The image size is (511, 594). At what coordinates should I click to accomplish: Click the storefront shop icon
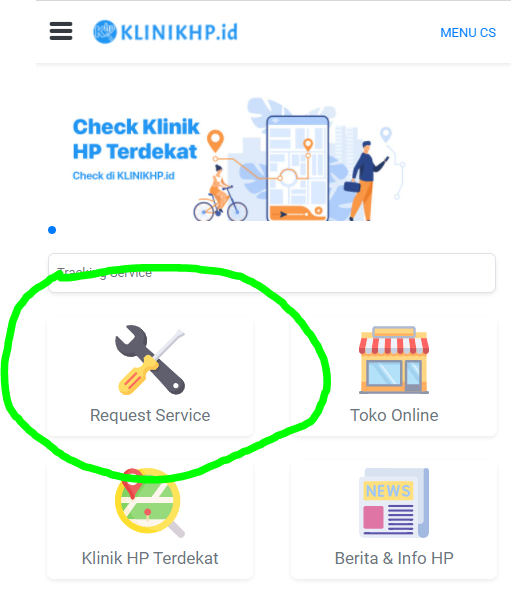(x=394, y=360)
